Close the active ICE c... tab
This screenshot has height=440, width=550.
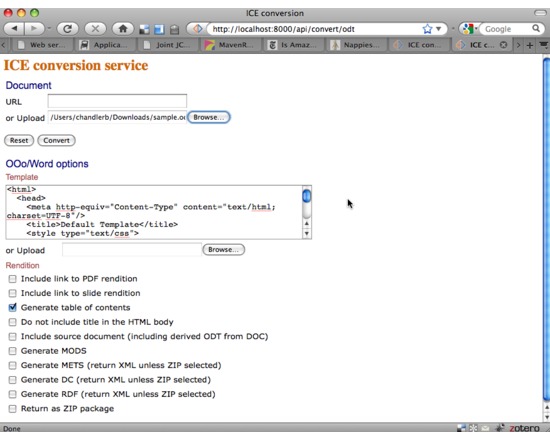coord(503,45)
